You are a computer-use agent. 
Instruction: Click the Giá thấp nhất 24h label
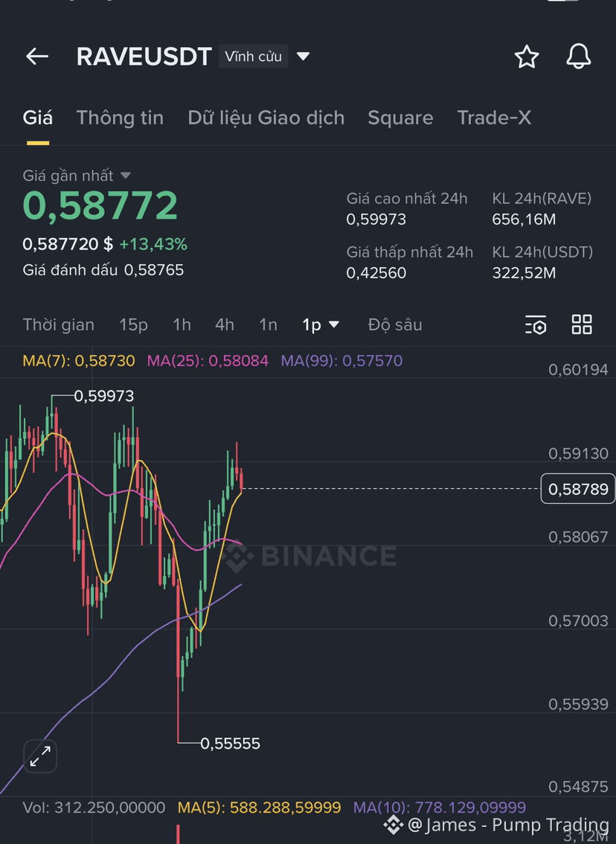tap(410, 252)
